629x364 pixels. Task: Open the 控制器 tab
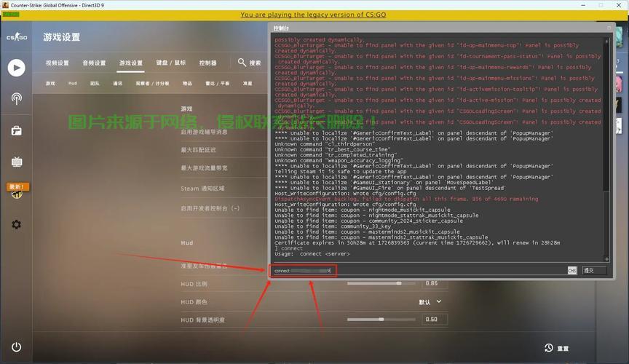[x=207, y=63]
